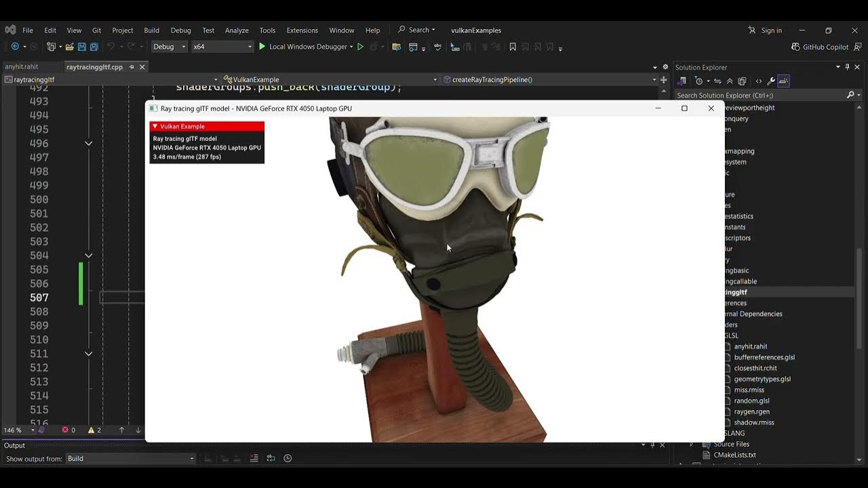868x488 pixels.
Task: Start debugging with Local Windows Debugger play icon
Action: point(262,47)
